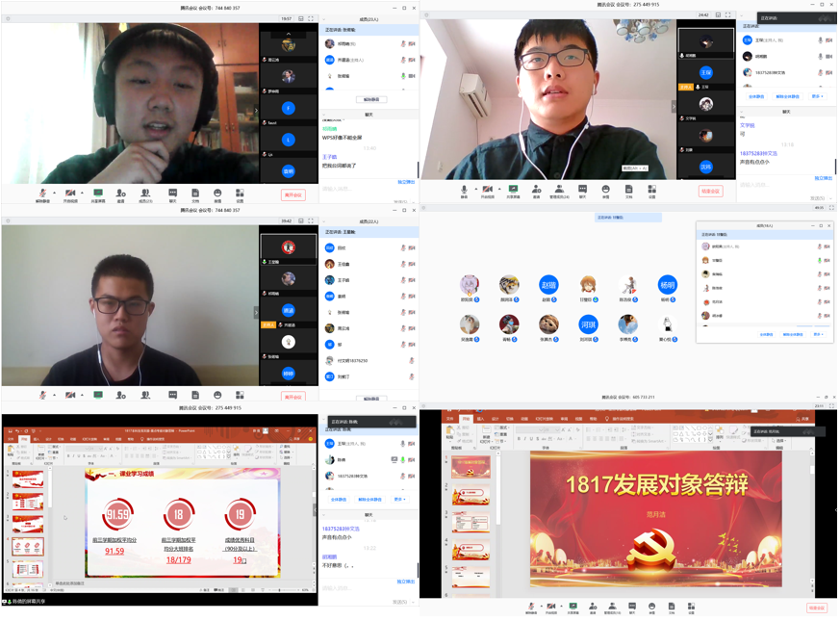
Task: Open 聊天 below the 1817发展对象答辩 slide
Action: click(x=632, y=608)
